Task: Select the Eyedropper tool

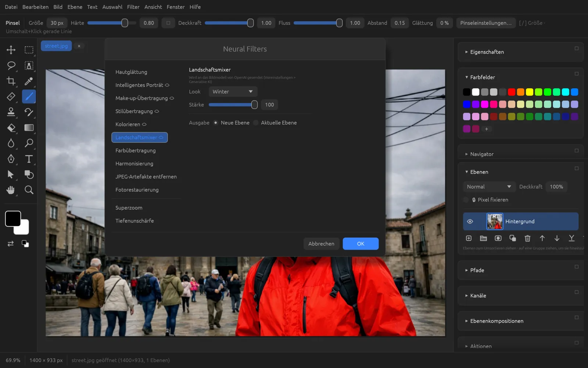Action: tap(29, 81)
